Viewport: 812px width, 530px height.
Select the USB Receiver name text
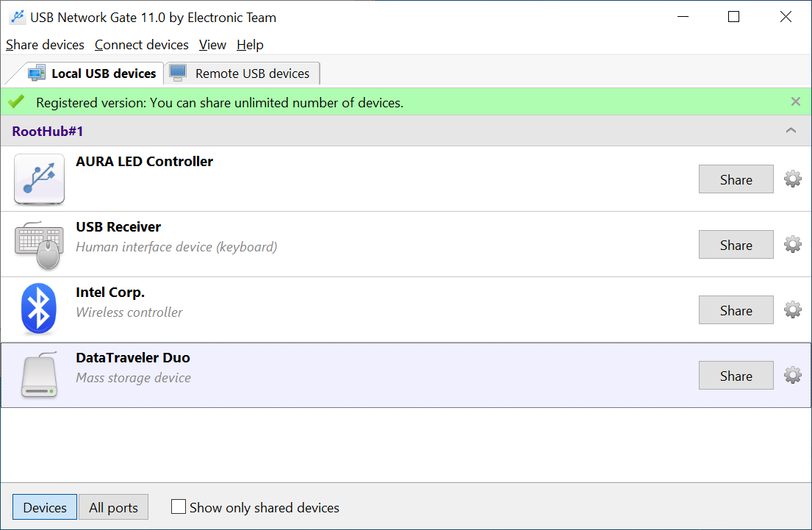[x=118, y=227]
